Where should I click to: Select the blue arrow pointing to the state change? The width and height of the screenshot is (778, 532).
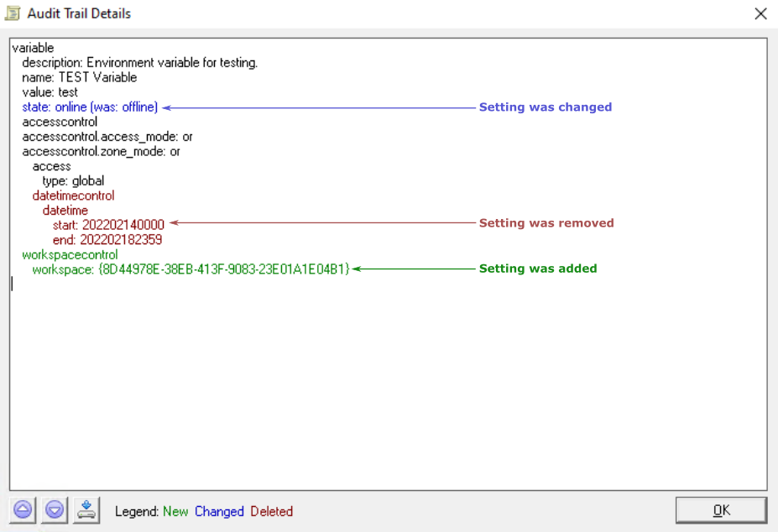[x=319, y=107]
